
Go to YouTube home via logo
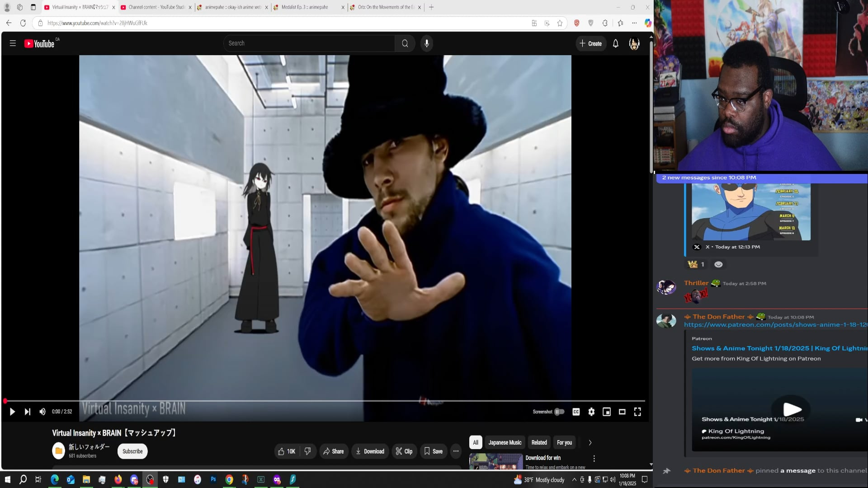pyautogui.click(x=40, y=43)
